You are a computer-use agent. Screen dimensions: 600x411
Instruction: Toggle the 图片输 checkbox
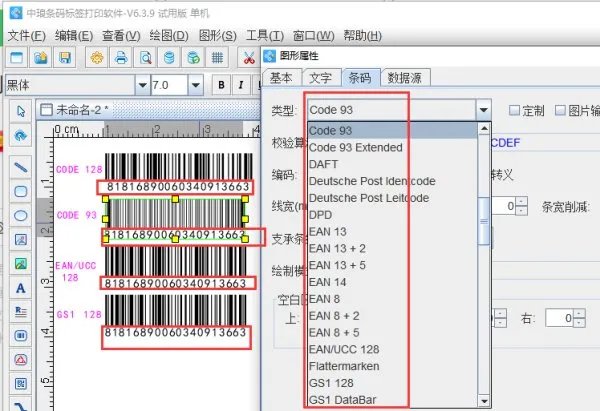click(x=561, y=110)
